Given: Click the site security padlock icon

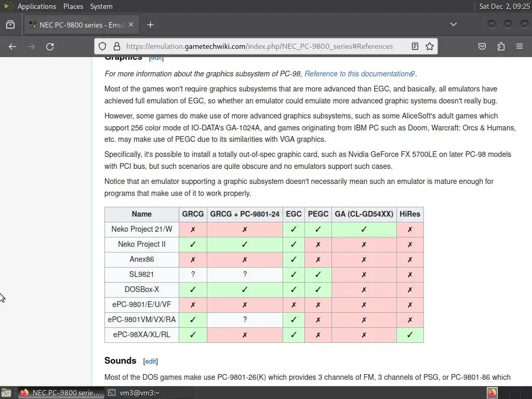Looking at the screenshot, I should tap(117, 46).
